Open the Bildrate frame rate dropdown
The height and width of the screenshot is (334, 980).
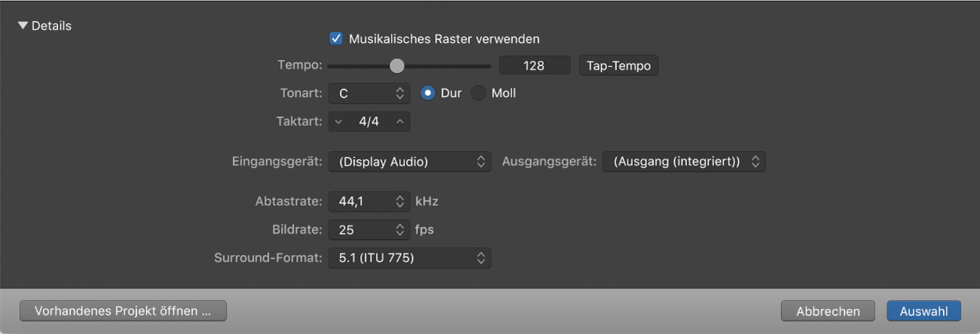(369, 229)
